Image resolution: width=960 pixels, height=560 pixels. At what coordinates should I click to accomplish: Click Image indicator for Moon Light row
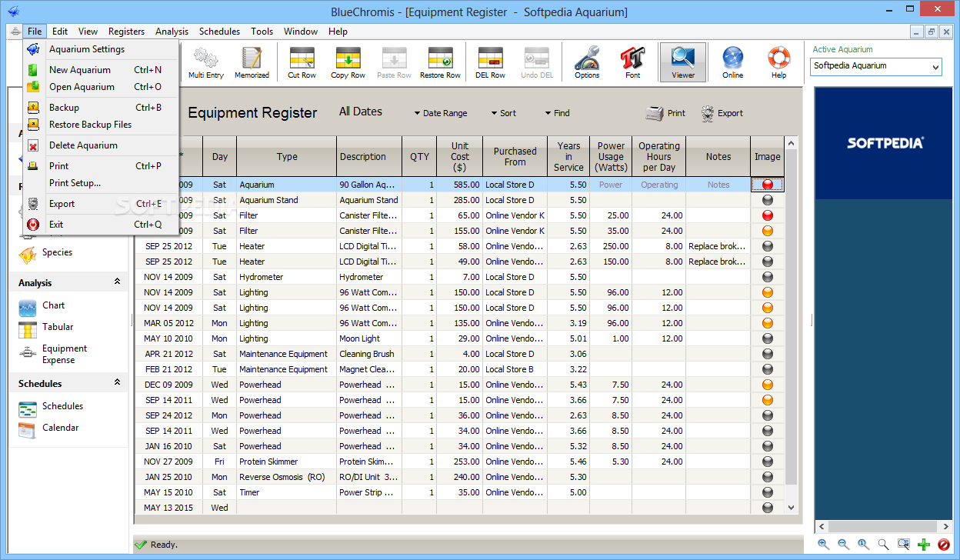767,338
